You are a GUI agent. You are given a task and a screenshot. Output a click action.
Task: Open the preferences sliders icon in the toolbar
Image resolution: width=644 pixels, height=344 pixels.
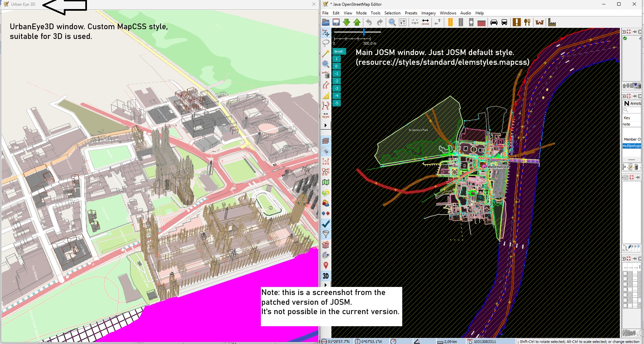(x=403, y=22)
